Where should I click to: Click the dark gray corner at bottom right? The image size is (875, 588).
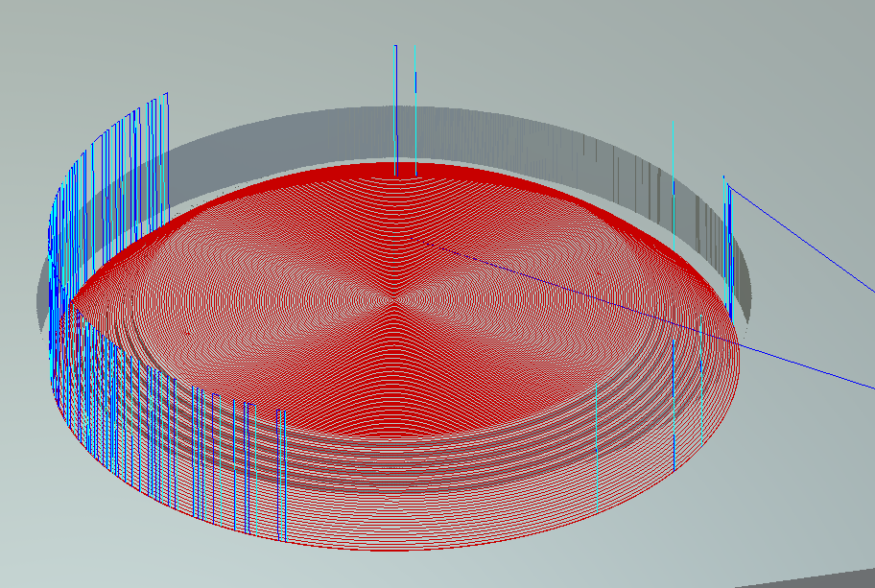click(825, 579)
